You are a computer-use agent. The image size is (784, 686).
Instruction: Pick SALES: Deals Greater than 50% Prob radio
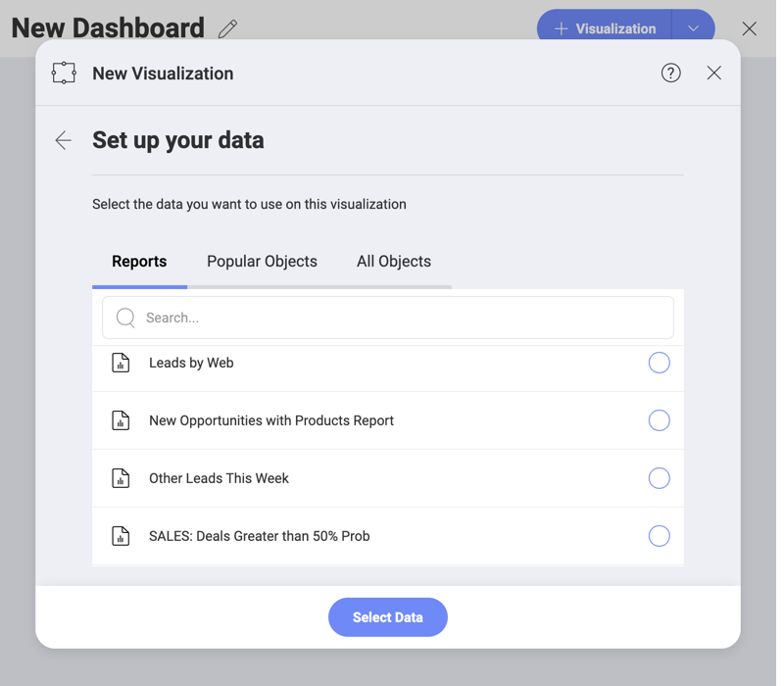click(x=660, y=536)
